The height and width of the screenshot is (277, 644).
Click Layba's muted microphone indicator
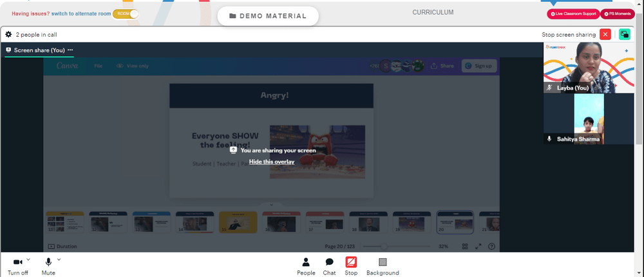[x=549, y=88]
